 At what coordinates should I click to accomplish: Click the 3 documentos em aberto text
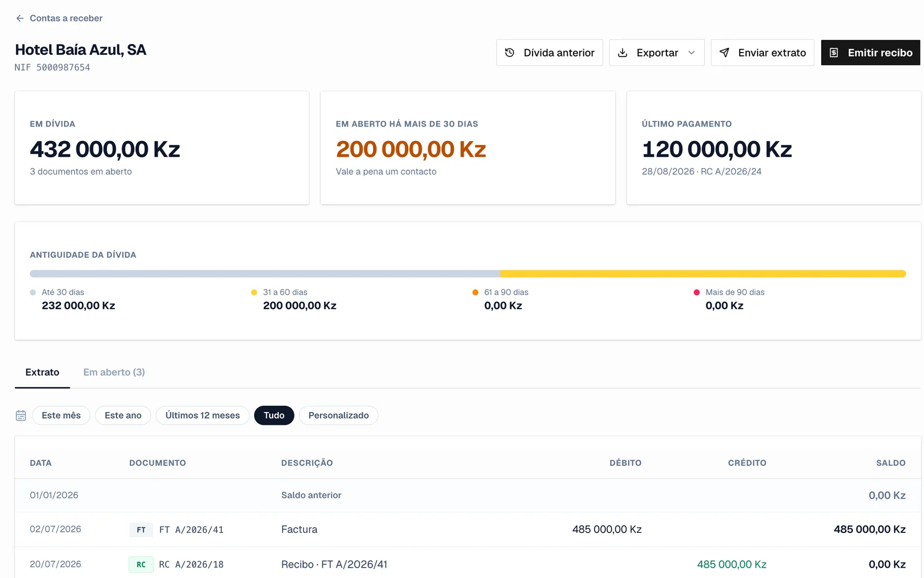81,172
